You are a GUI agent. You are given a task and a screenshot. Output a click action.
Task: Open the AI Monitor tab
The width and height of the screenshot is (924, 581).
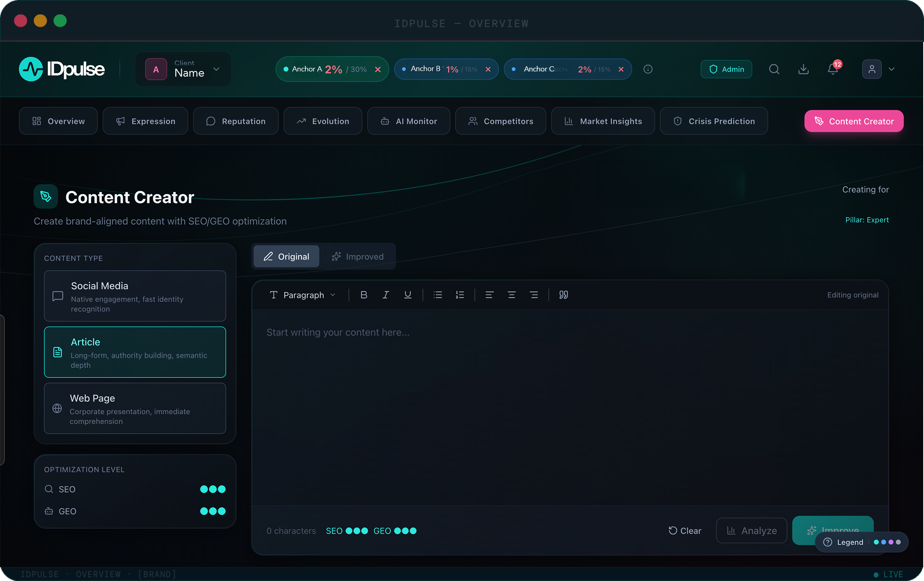408,121
